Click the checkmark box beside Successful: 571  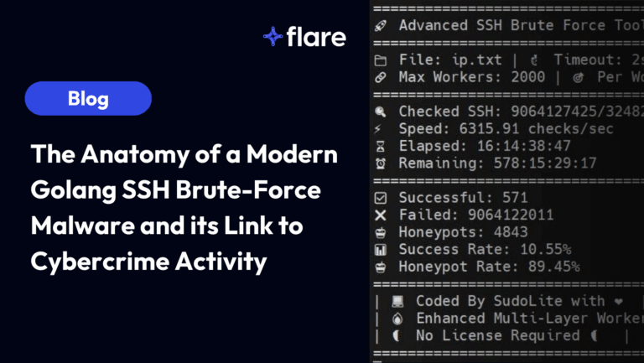(x=380, y=198)
